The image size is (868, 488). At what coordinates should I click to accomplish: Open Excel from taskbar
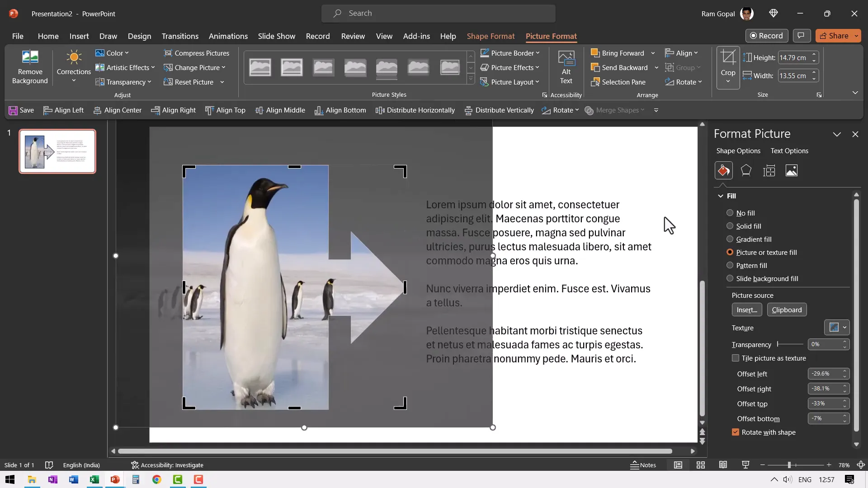tap(94, 479)
